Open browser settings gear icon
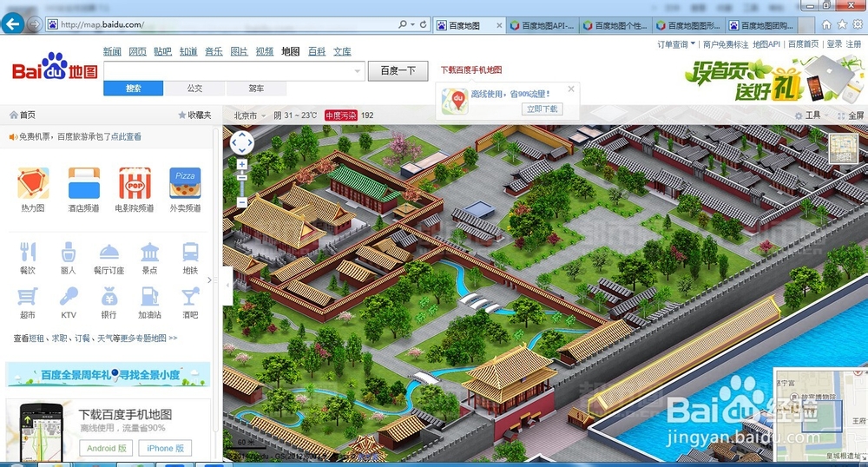This screenshot has height=467, width=868. click(x=858, y=24)
